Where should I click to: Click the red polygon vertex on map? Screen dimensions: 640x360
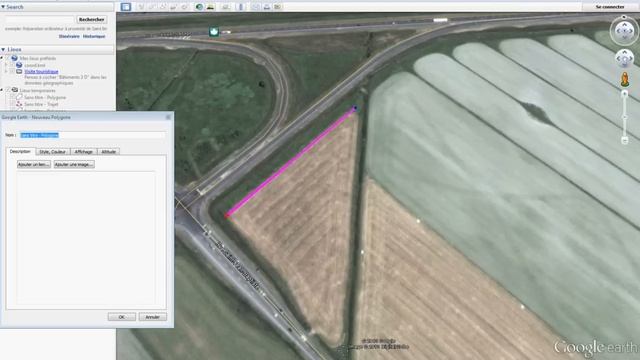click(x=228, y=215)
